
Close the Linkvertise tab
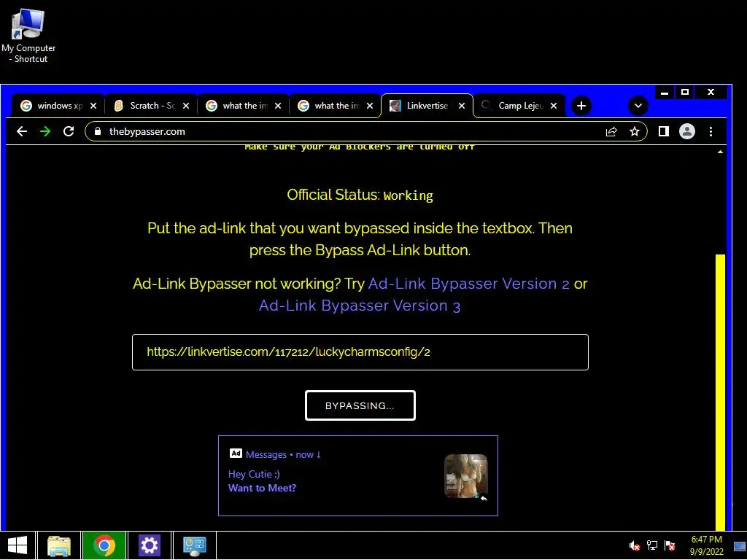[x=462, y=106]
